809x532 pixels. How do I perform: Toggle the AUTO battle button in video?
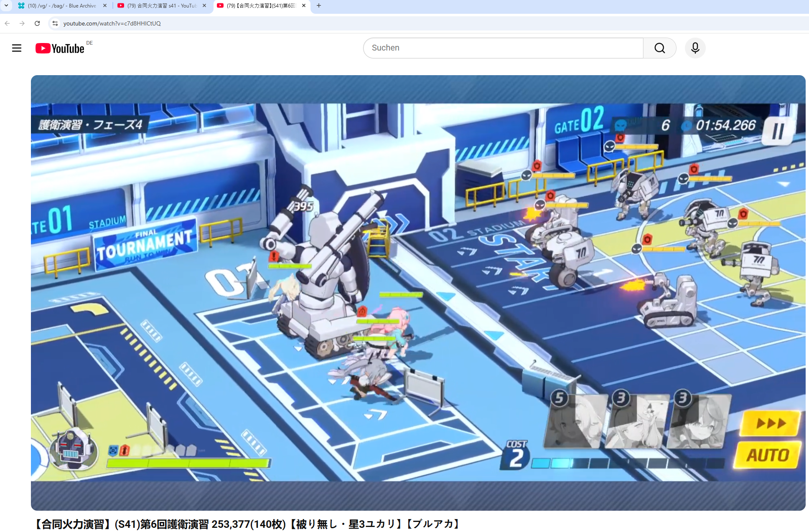[768, 455]
